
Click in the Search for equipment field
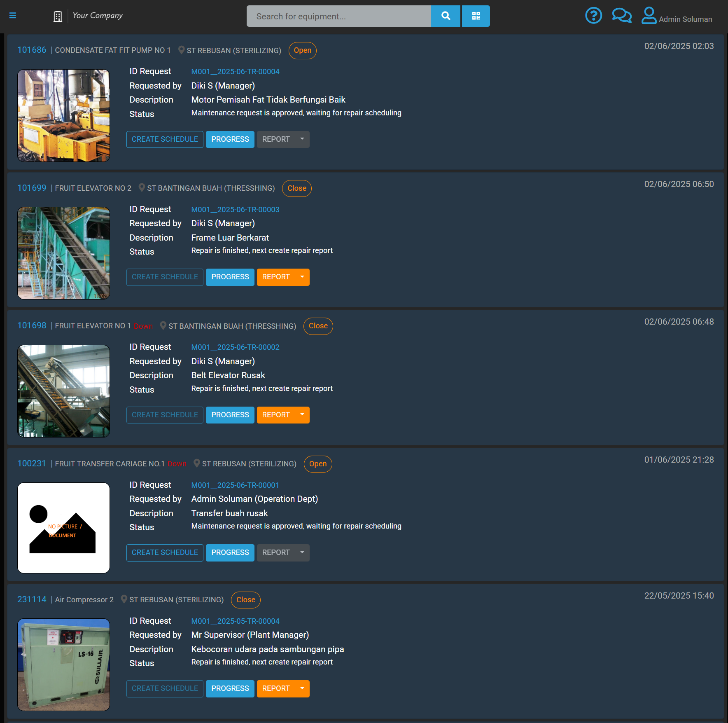pyautogui.click(x=338, y=16)
